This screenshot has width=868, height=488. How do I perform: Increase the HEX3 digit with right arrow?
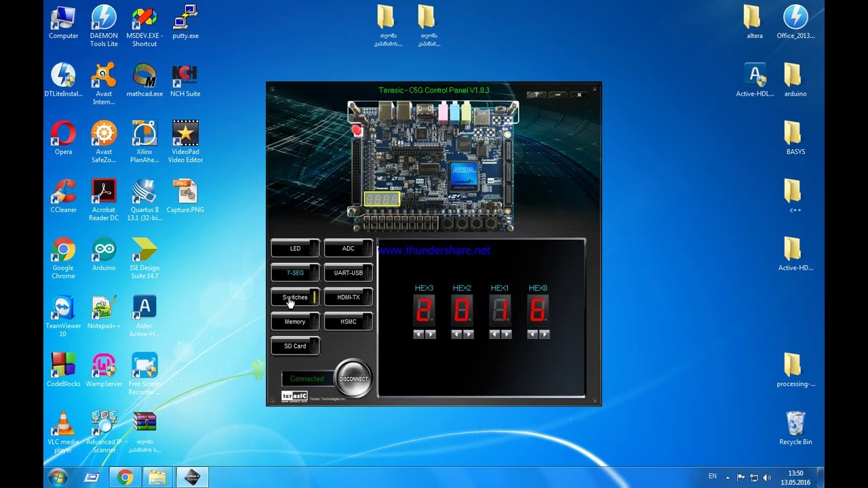[x=430, y=334]
